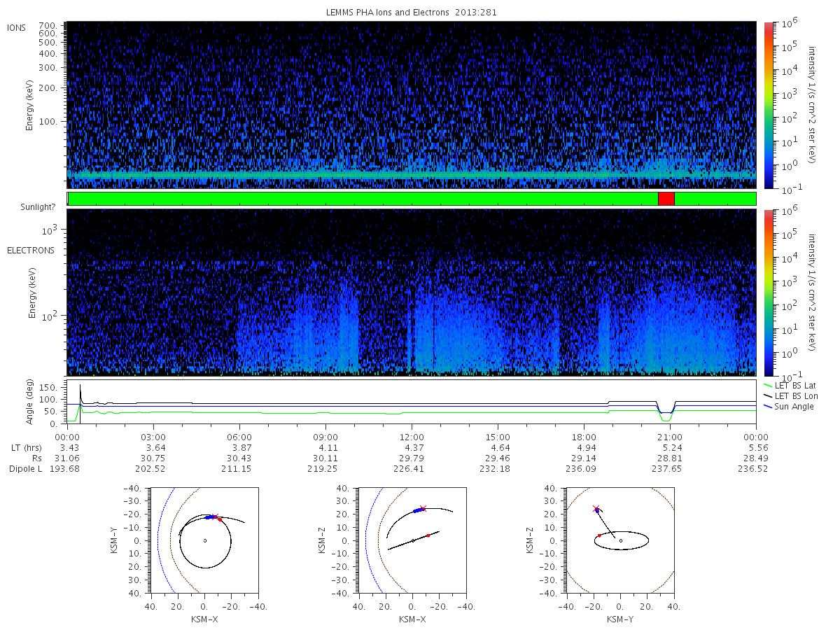Click the red segment in the Sunlight bar
Image resolution: width=840 pixels, height=630 pixels.
click(666, 199)
